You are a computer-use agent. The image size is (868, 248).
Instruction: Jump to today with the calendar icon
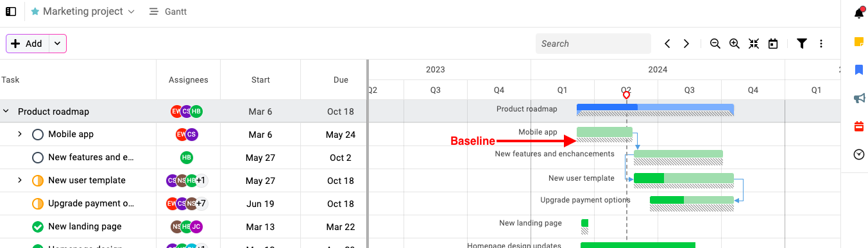(x=773, y=44)
